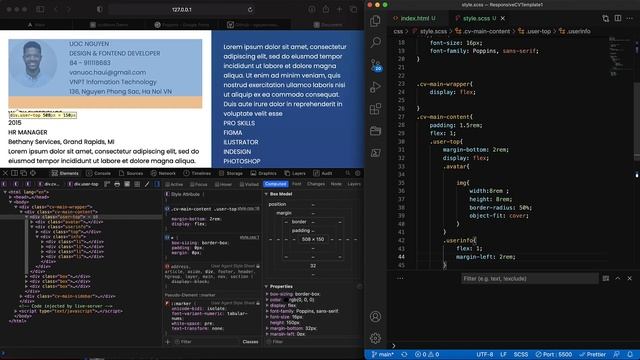Click the Prettier status item
Image resolution: width=640 pixels, height=360 pixels.
pyautogui.click(x=593, y=355)
